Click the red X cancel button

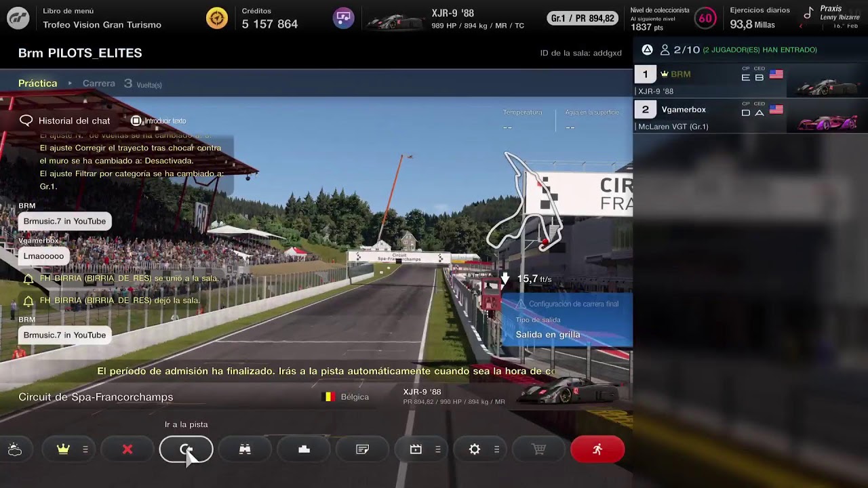tap(127, 449)
